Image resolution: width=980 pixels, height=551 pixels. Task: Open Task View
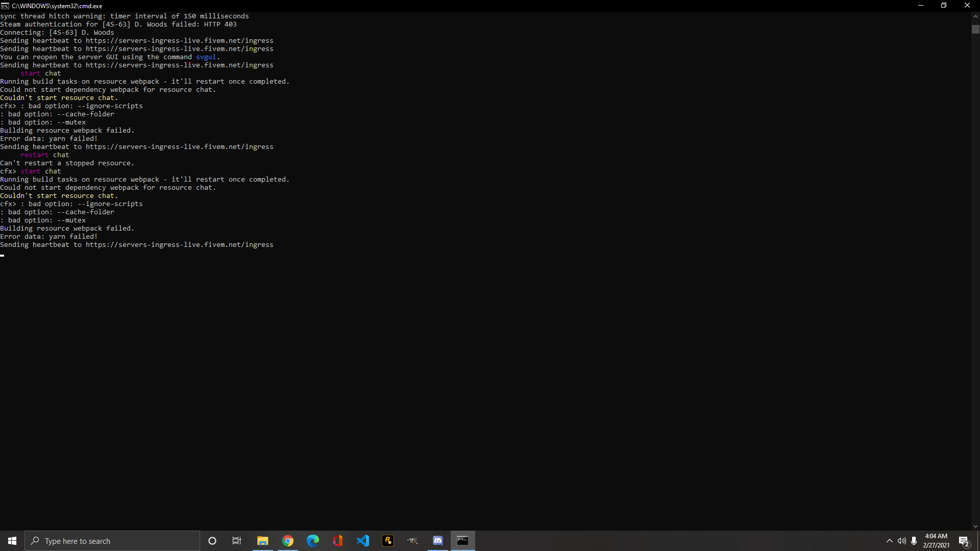click(x=237, y=541)
